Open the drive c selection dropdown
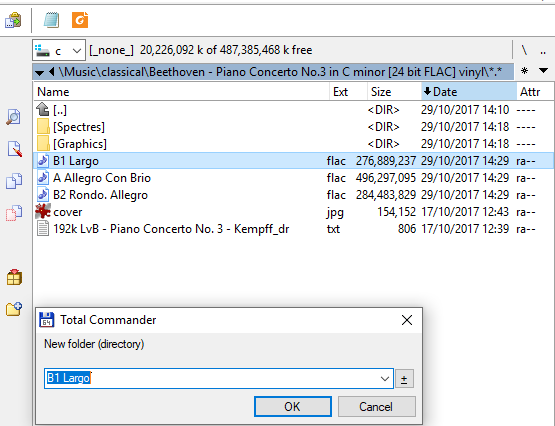Image resolution: width=555 pixels, height=426 pixels. [x=59, y=51]
